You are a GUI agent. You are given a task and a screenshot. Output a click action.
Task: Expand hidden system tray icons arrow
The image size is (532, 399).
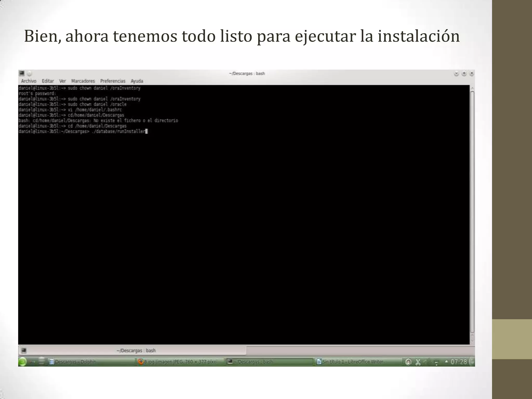446,361
